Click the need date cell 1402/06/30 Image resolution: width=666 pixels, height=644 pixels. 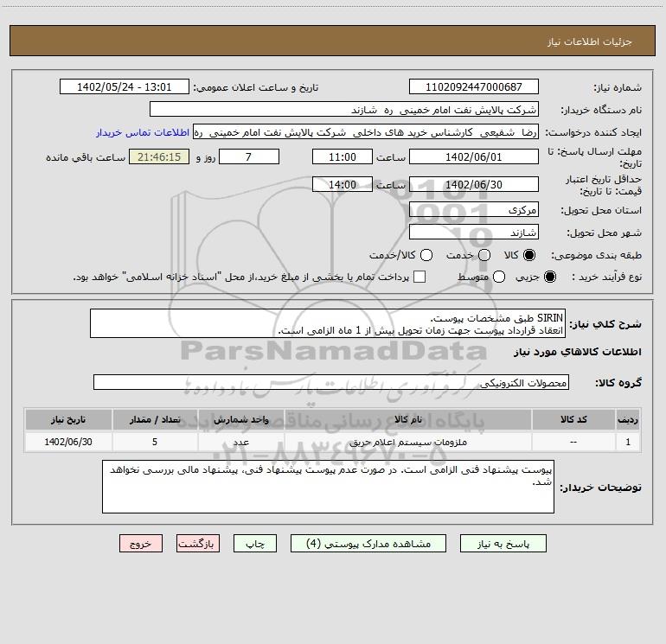pyautogui.click(x=68, y=442)
